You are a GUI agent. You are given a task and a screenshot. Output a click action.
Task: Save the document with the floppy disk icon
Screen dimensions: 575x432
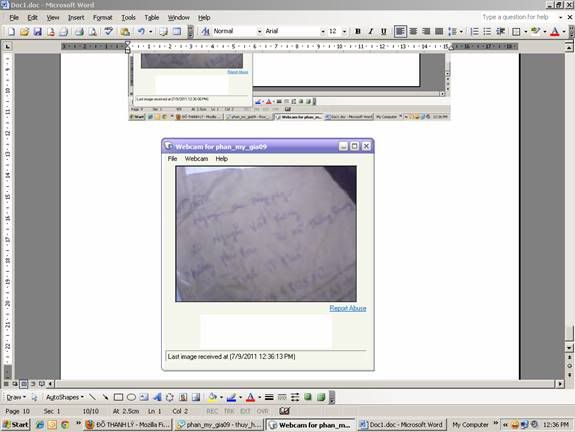37,32
